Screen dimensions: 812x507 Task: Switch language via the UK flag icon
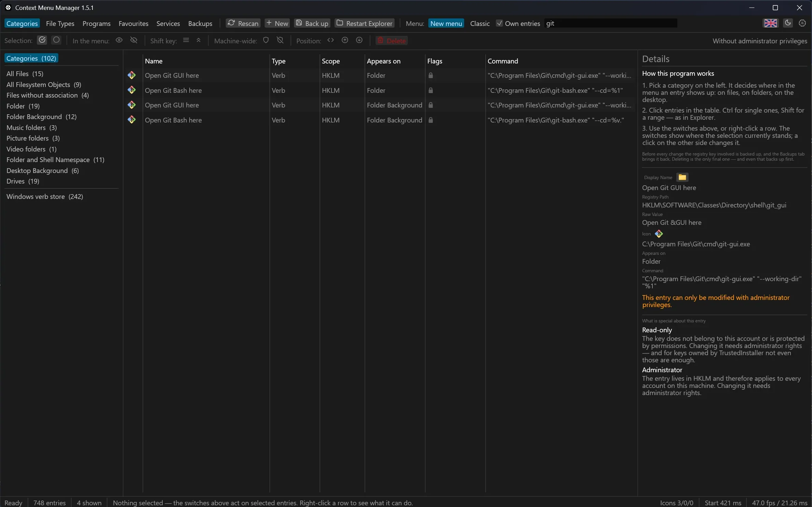click(771, 23)
